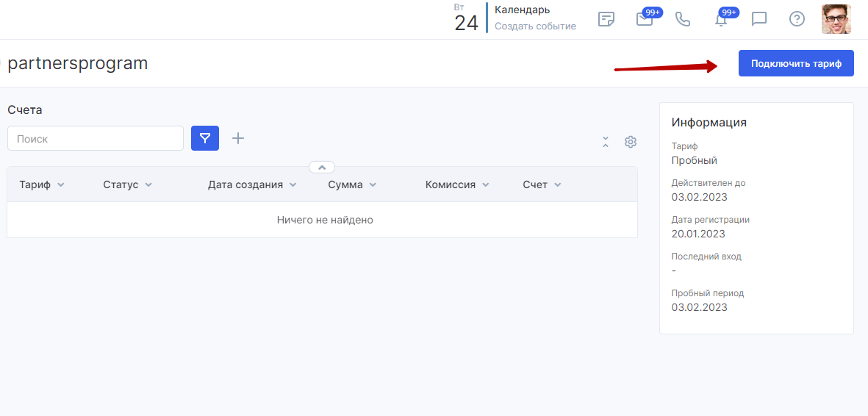Click the partnersprogram page title
Screen dimensions: 868x416
point(77,63)
